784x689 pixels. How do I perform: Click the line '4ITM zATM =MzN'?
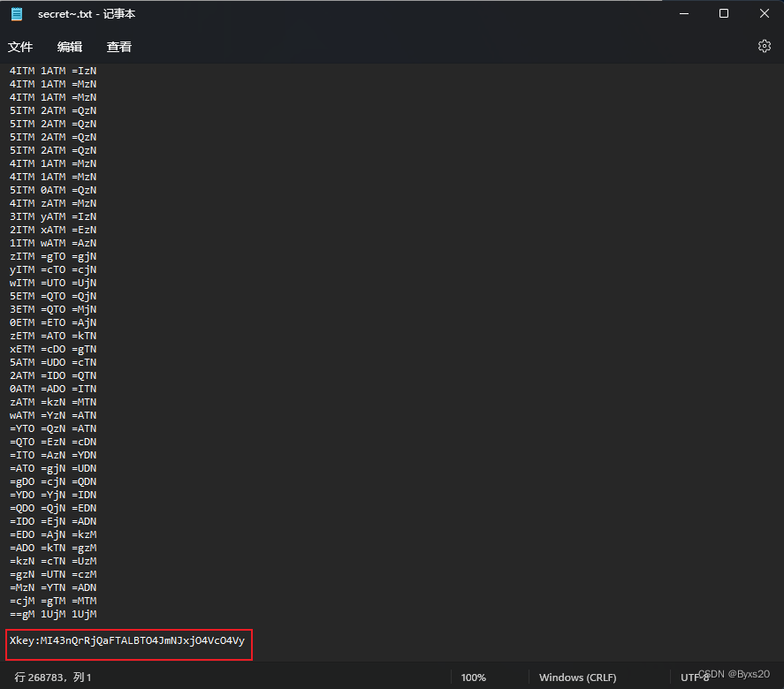53,203
